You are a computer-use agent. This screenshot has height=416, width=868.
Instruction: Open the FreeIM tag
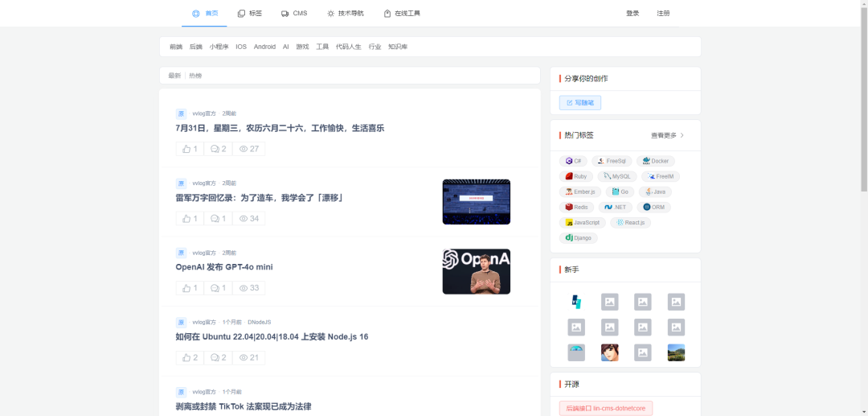(661, 177)
